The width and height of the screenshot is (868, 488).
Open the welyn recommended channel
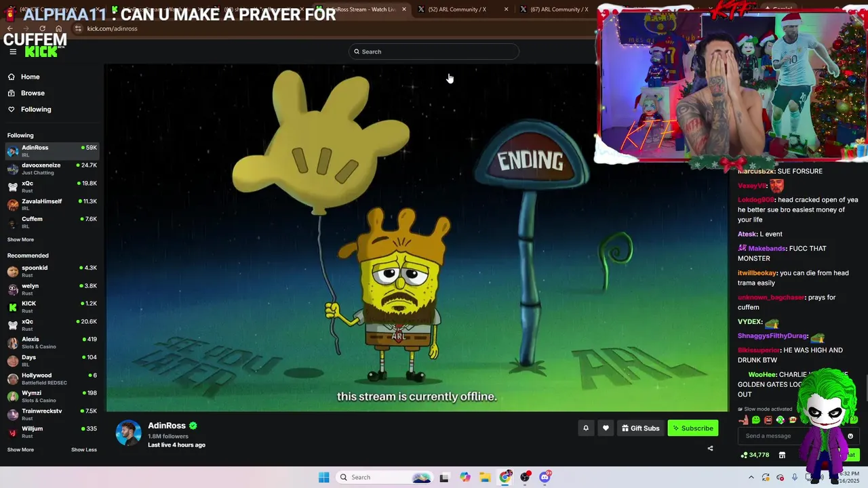52,289
